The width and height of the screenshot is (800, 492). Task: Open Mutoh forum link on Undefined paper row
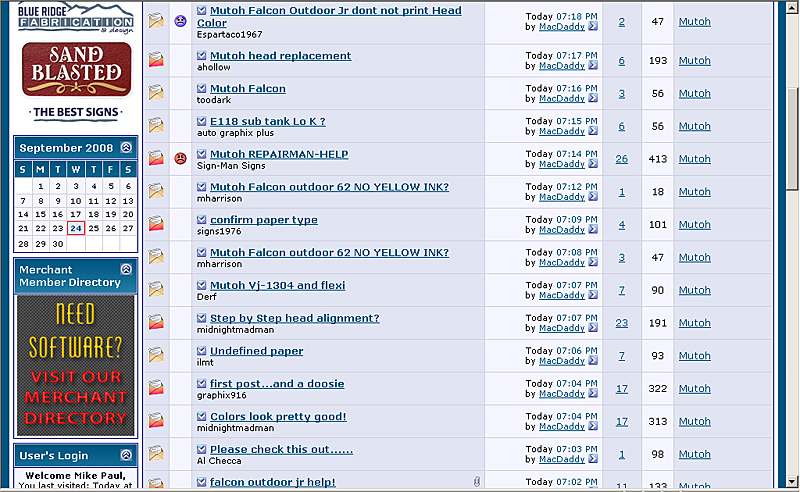click(x=694, y=356)
